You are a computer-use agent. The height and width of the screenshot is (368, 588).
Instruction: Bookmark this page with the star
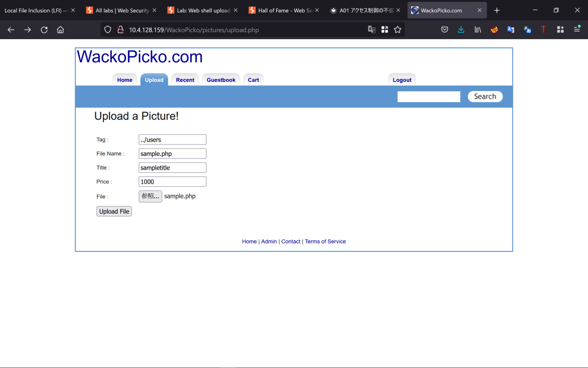tap(397, 30)
